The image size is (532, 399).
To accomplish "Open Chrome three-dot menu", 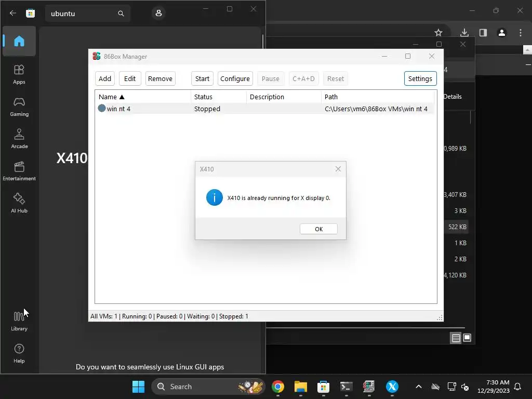I will [x=521, y=33].
